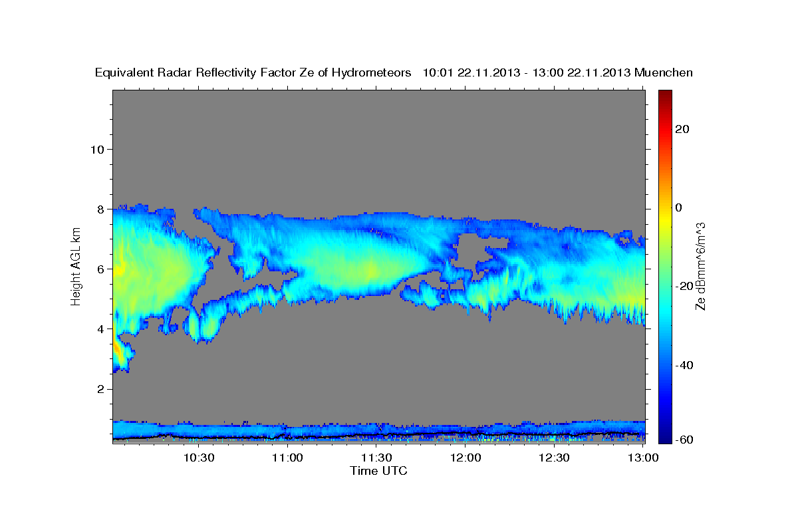Click the height tick label 2
This screenshot has width=798, height=532.
coord(102,389)
